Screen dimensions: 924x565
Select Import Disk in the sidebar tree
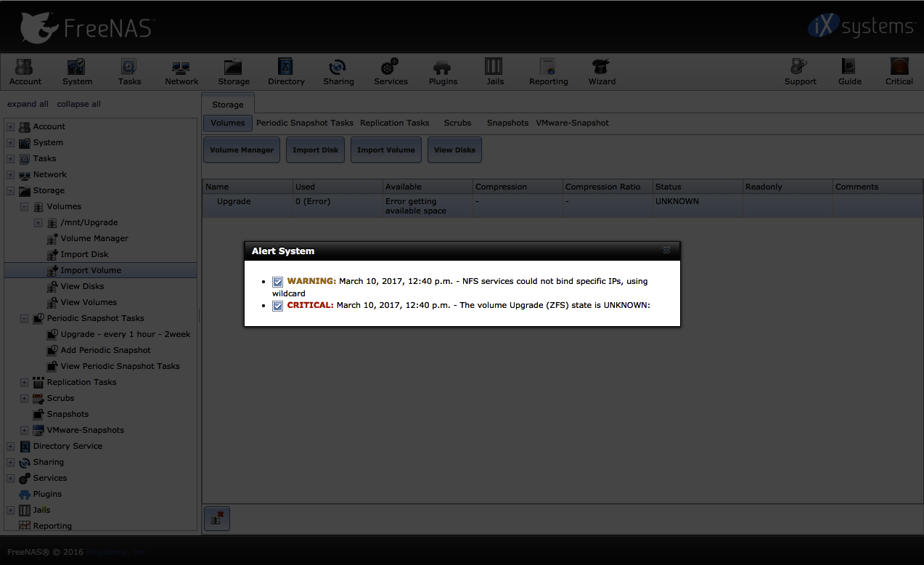84,254
